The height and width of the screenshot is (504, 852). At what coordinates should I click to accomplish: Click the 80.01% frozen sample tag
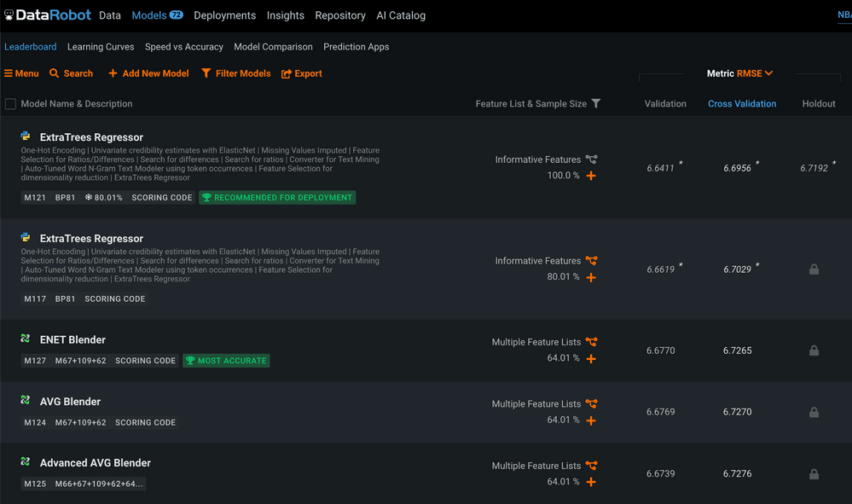tap(103, 198)
